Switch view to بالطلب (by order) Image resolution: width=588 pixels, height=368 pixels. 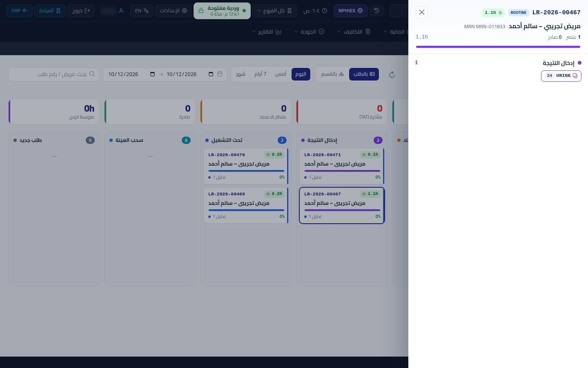(x=364, y=74)
